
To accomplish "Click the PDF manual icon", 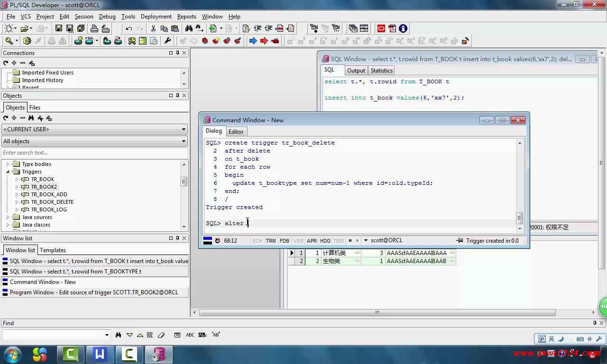I will coord(392,28).
